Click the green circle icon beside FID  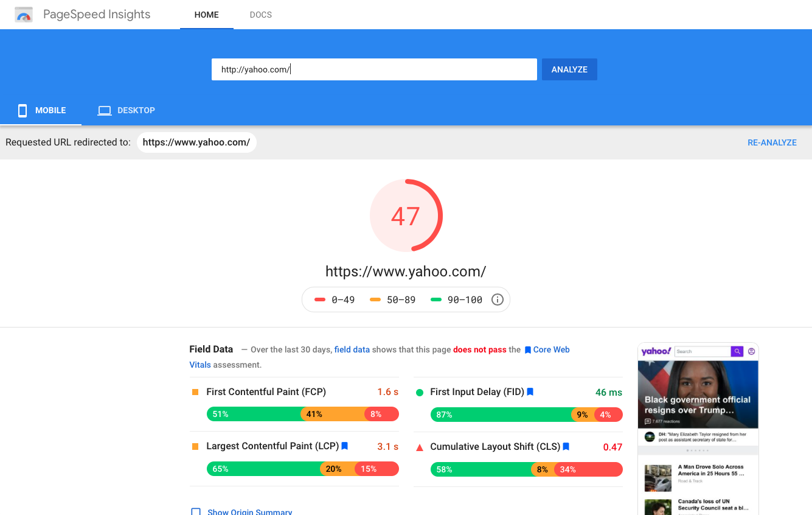point(419,393)
